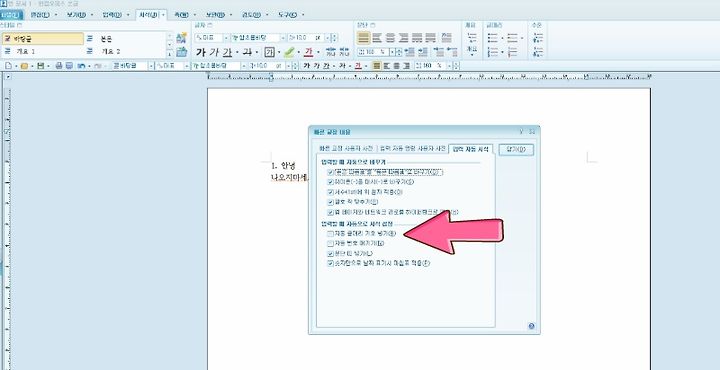
Task: Click the Close (닫기) button in the dialog
Action: pos(516,150)
